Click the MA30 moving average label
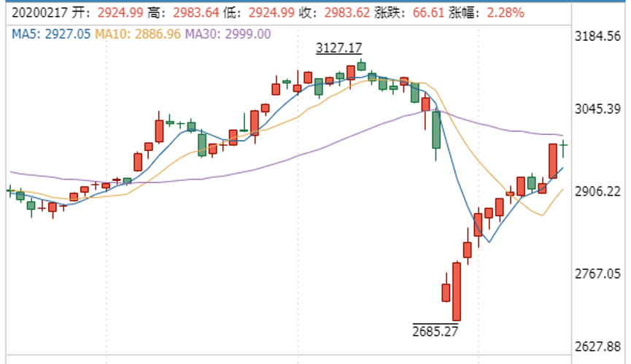Screen dimensions: 631x364 coord(228,34)
